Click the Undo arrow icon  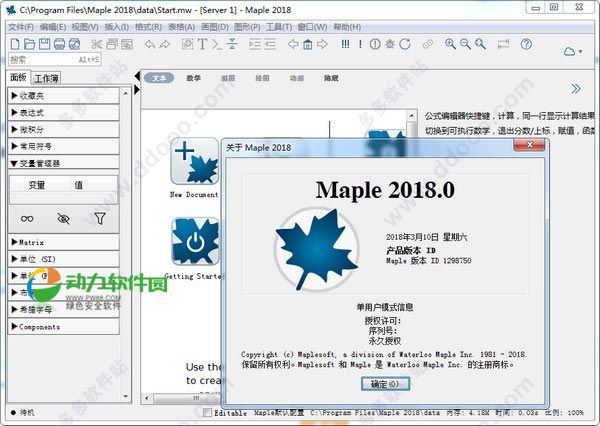click(150, 44)
